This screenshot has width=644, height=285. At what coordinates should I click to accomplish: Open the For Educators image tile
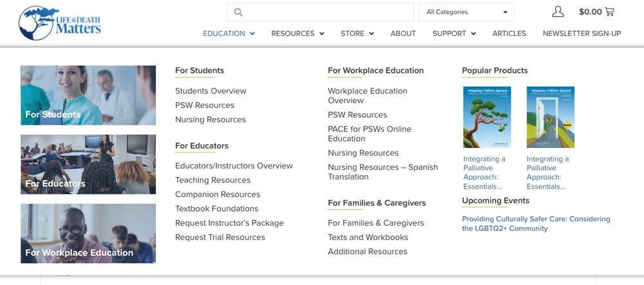[x=88, y=164]
